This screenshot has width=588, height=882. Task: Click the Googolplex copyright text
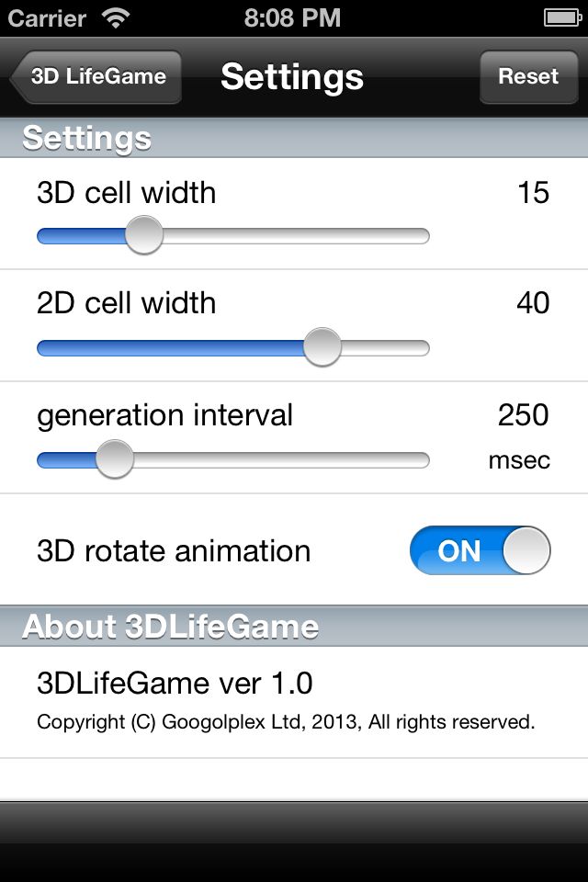click(286, 722)
